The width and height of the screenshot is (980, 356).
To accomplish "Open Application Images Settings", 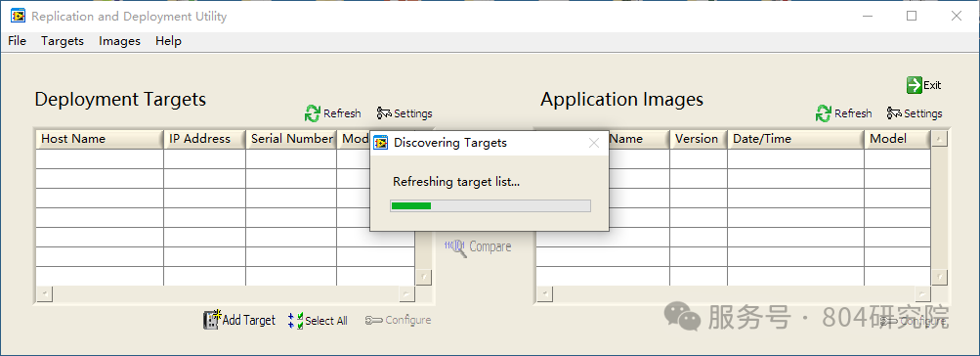I will click(x=915, y=113).
